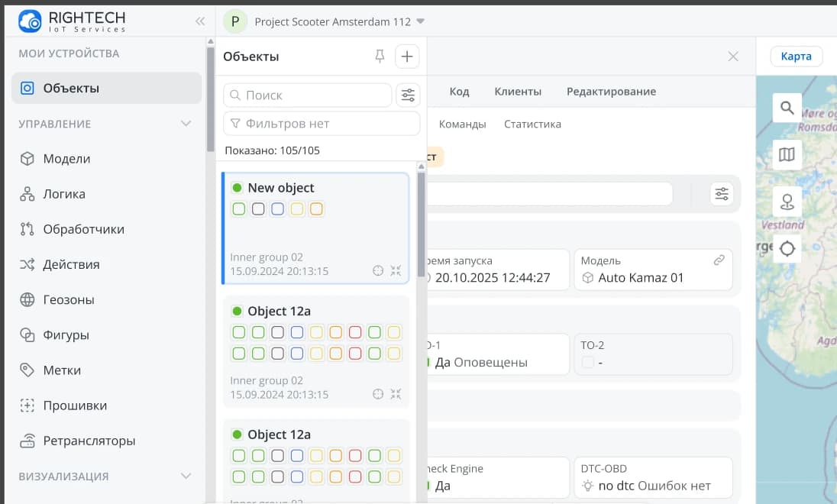Open map layers icon on map
This screenshot has width=837, height=504.
coord(787,155)
